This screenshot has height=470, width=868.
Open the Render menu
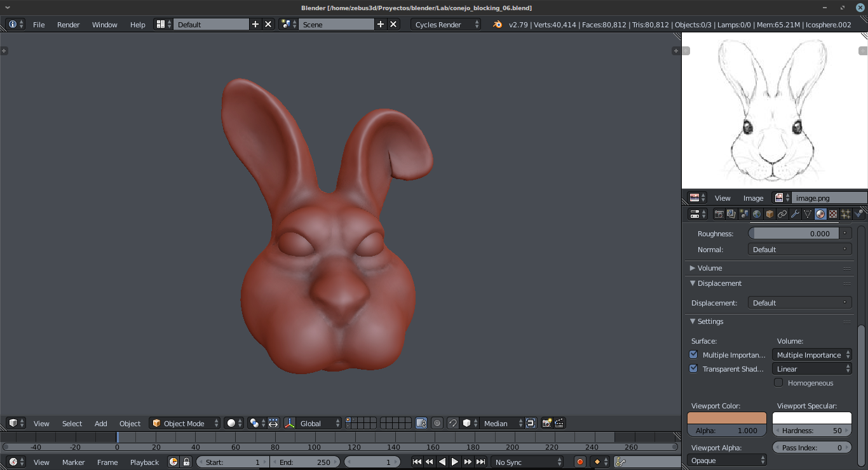pos(69,24)
